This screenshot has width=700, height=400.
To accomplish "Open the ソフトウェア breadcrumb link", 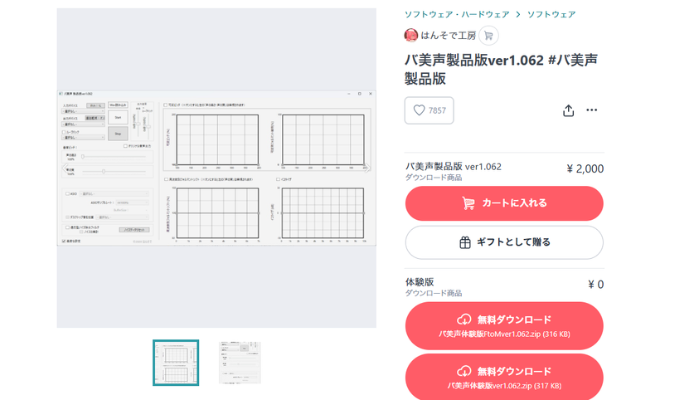I will pos(551,14).
